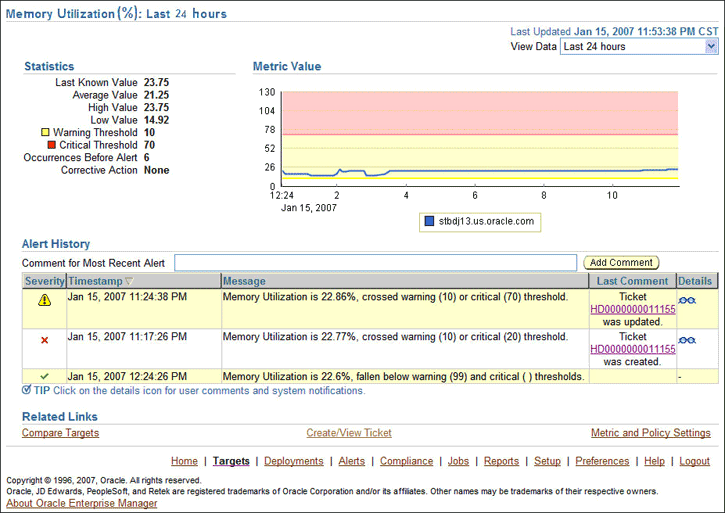Click the green checkmark clear severity icon

pos(44,377)
